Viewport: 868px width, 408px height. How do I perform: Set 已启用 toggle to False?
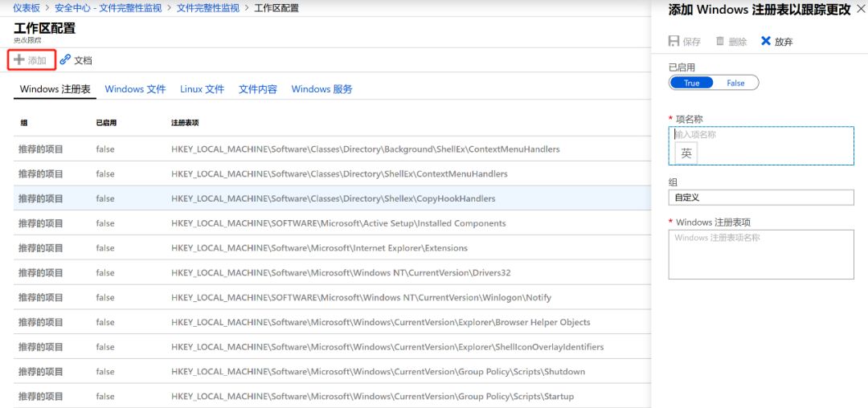(x=735, y=83)
